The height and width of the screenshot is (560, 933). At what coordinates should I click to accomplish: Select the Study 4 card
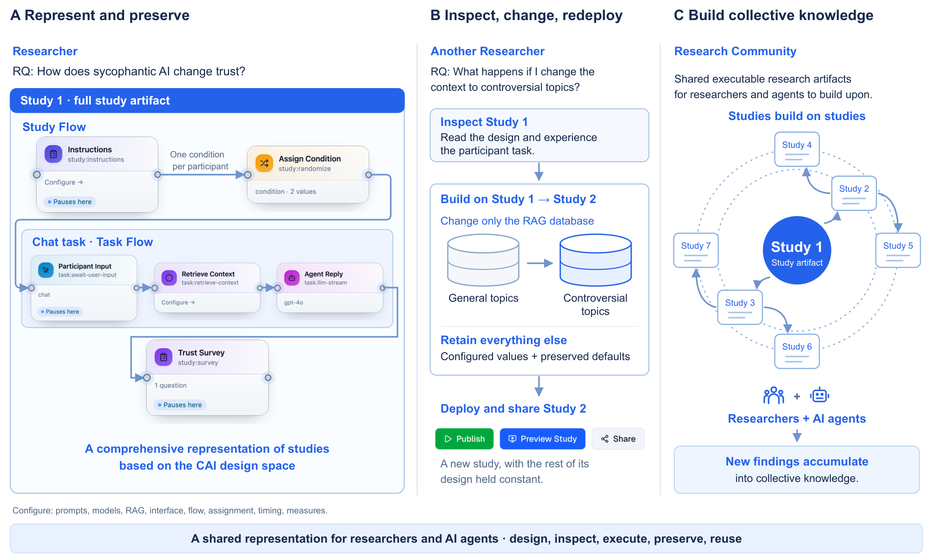[x=797, y=149]
